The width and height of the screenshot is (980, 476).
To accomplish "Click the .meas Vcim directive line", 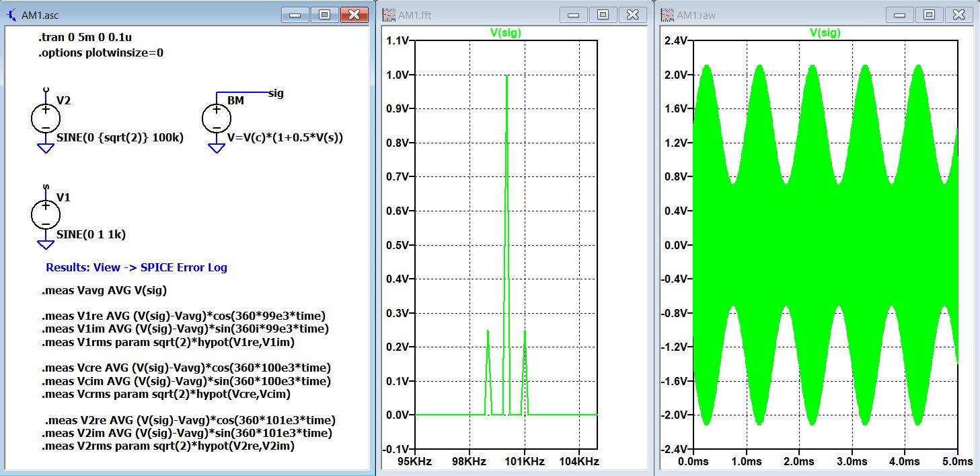I will (186, 380).
